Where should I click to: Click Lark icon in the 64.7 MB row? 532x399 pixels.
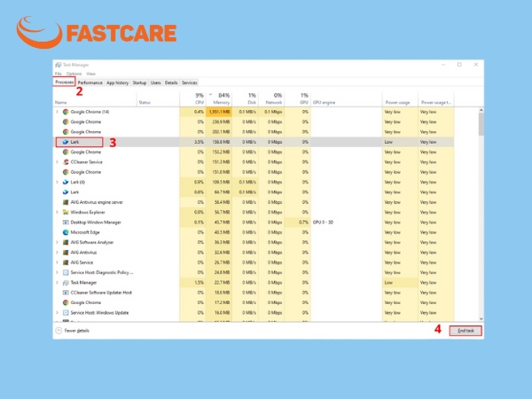click(66, 192)
